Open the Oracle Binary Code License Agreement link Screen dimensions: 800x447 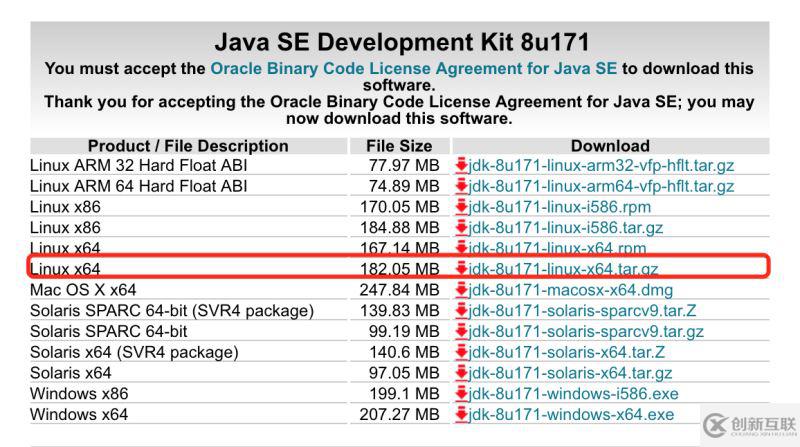[413, 68]
